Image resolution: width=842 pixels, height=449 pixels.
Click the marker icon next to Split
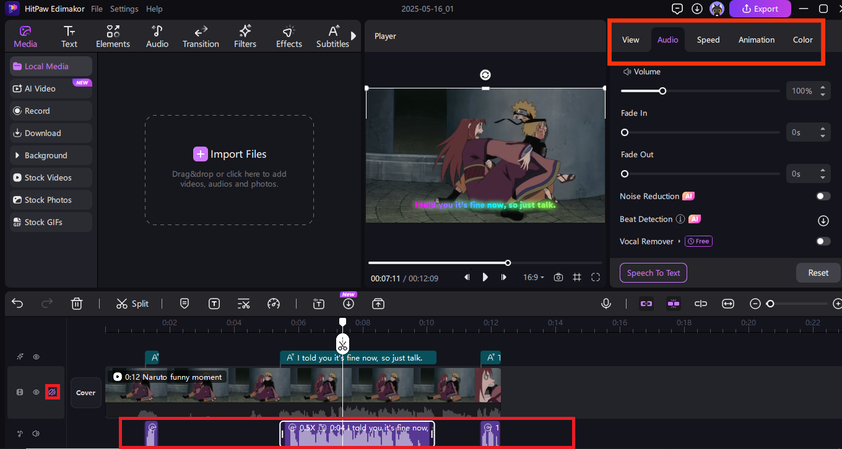pos(184,303)
